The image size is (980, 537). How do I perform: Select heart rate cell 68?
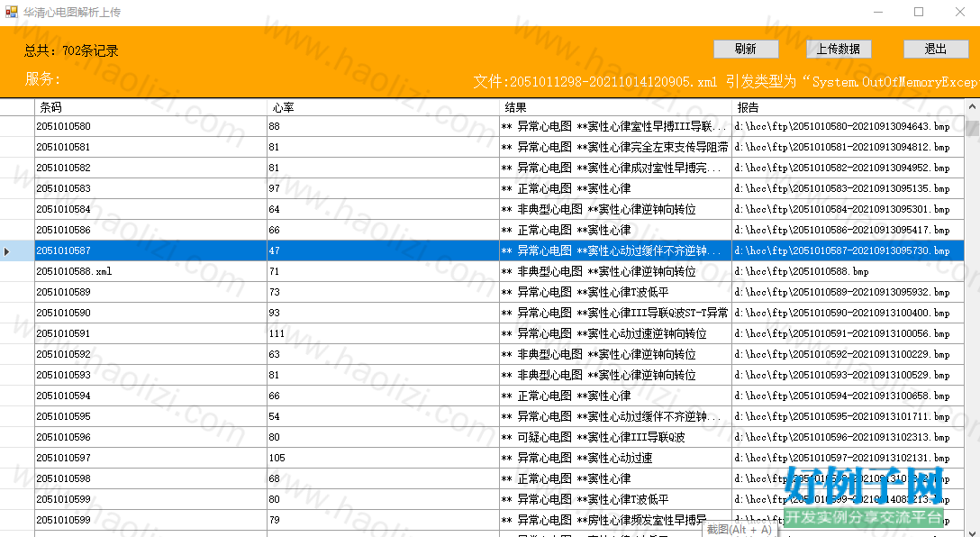tap(383, 478)
